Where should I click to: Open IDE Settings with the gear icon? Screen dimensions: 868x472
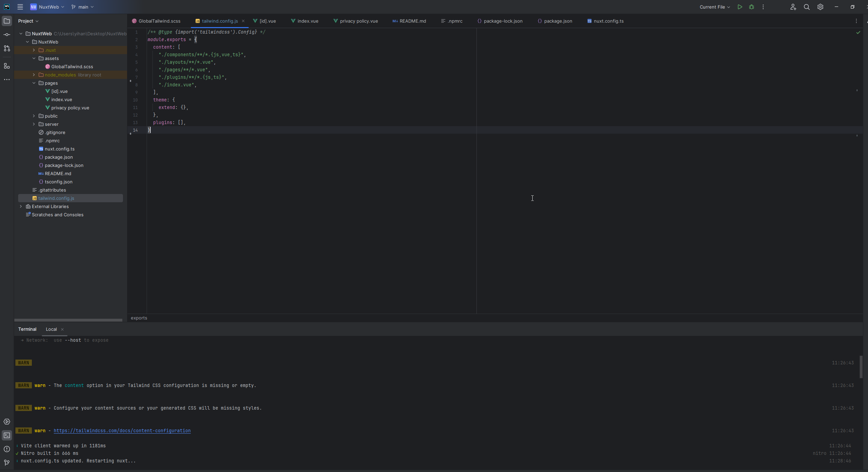click(820, 7)
